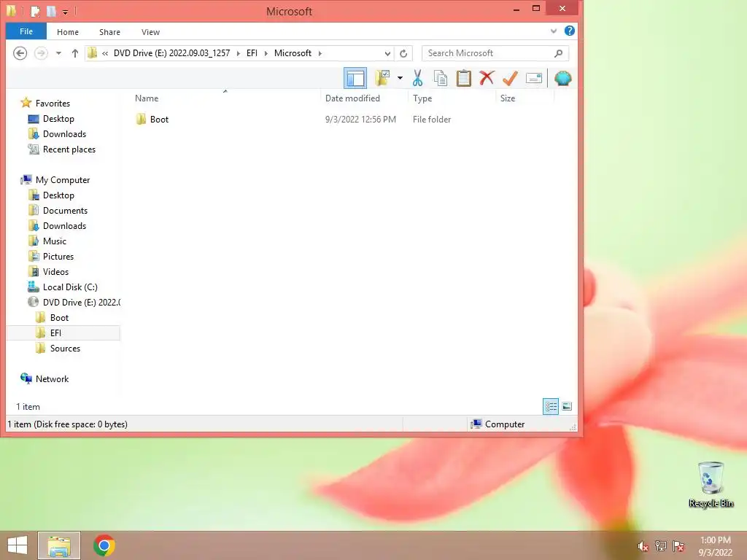Open Documents in navigation pane

pyautogui.click(x=65, y=210)
